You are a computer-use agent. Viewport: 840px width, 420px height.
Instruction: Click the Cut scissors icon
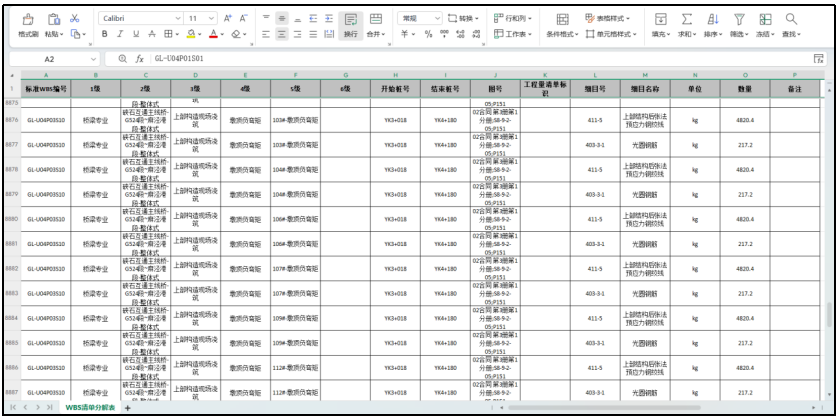pos(75,19)
